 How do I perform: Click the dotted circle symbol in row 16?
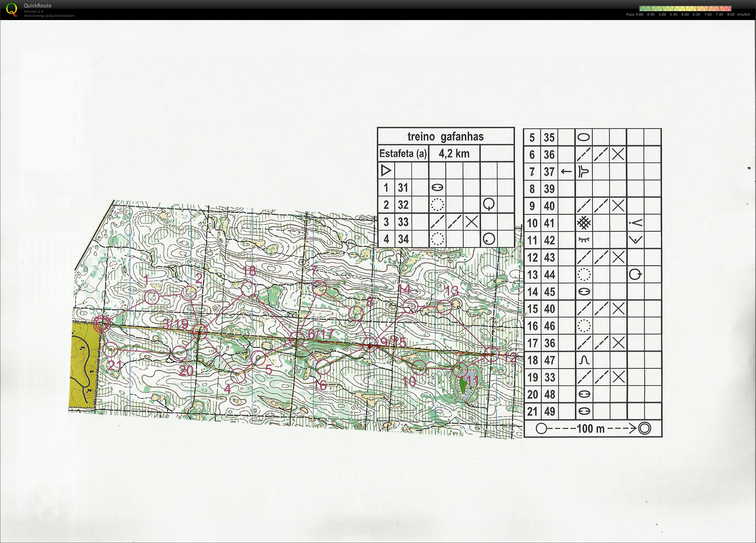tap(584, 326)
